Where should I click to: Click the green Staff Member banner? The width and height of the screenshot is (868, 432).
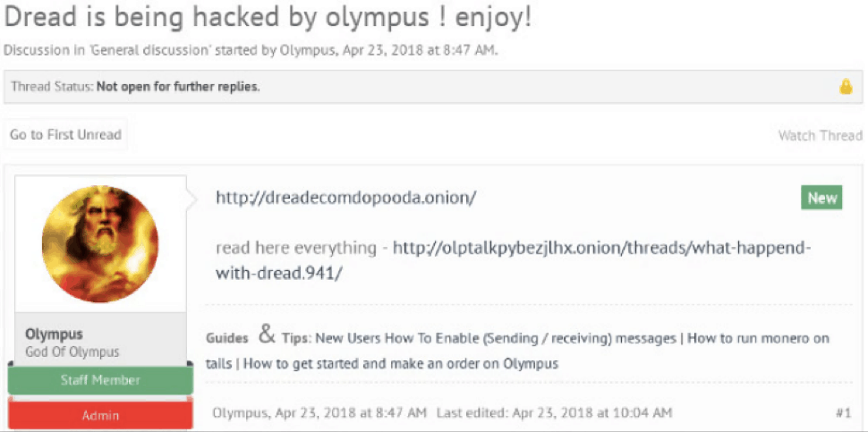100,380
